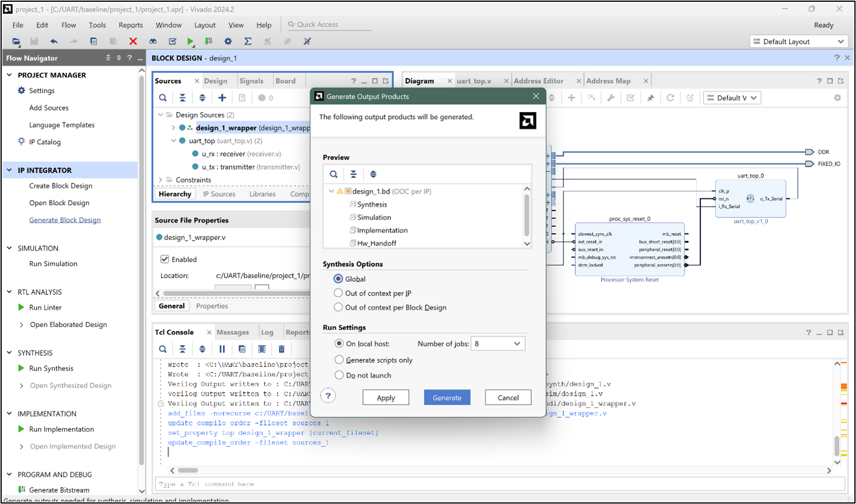
Task: Click the Generate Block Design link
Action: click(64, 219)
